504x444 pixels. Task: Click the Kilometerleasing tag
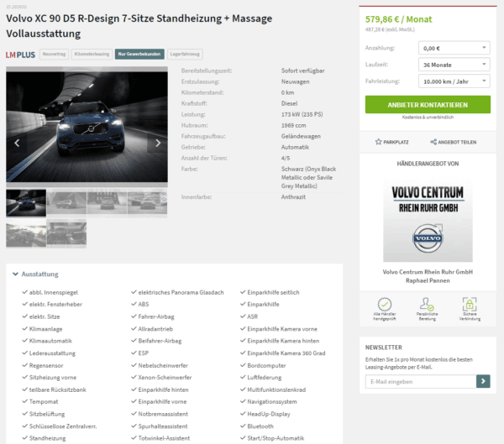(92, 54)
